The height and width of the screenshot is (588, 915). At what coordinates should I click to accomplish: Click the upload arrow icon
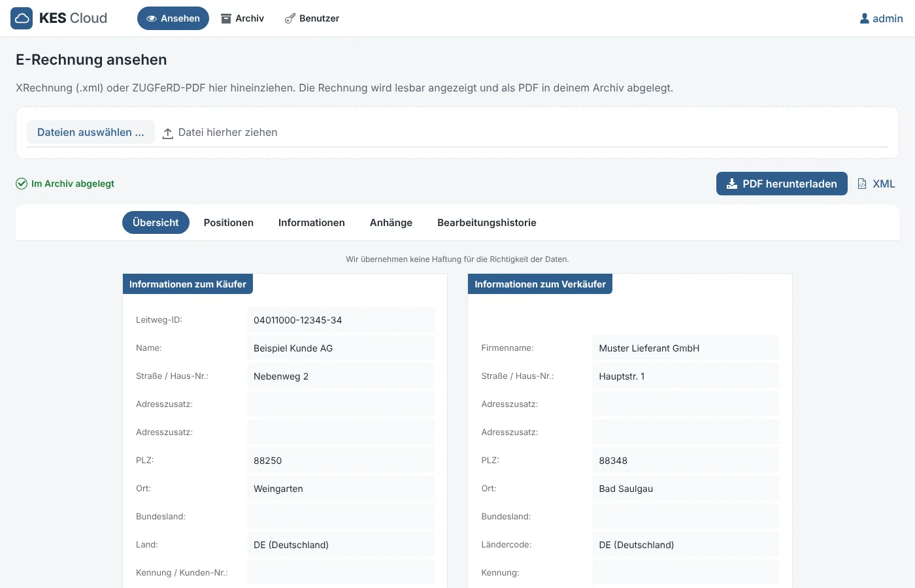(168, 133)
